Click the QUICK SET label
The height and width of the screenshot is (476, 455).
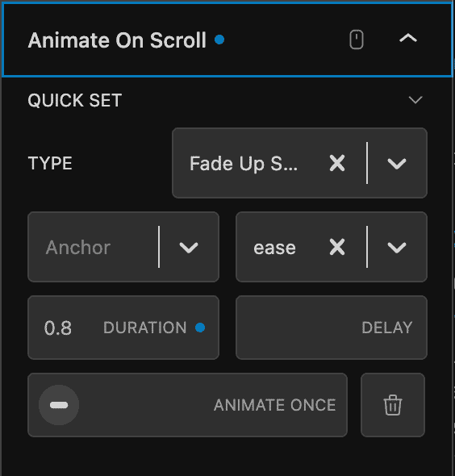point(75,100)
